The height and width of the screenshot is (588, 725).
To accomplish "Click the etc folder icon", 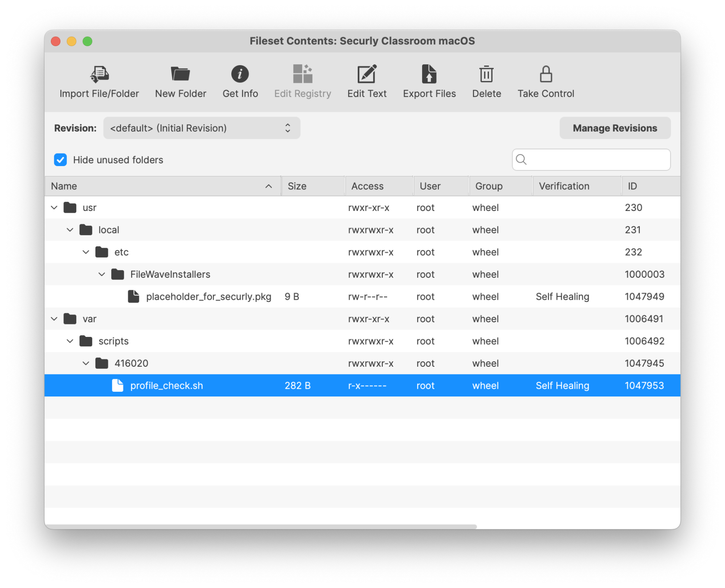I will tap(102, 252).
